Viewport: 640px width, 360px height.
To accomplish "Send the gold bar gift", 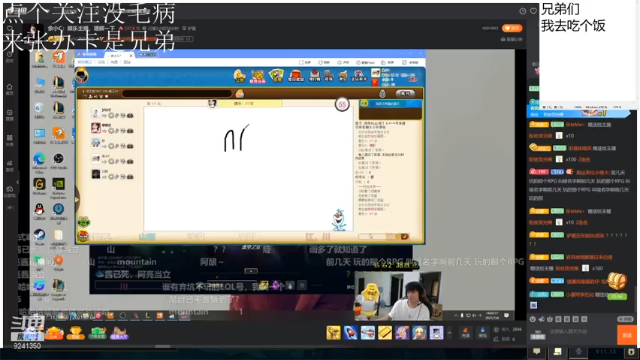I will coord(385,333).
